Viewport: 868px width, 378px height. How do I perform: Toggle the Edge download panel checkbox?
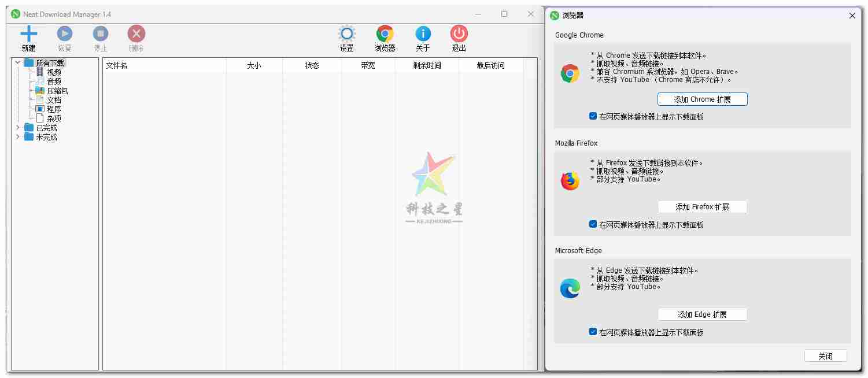click(593, 331)
